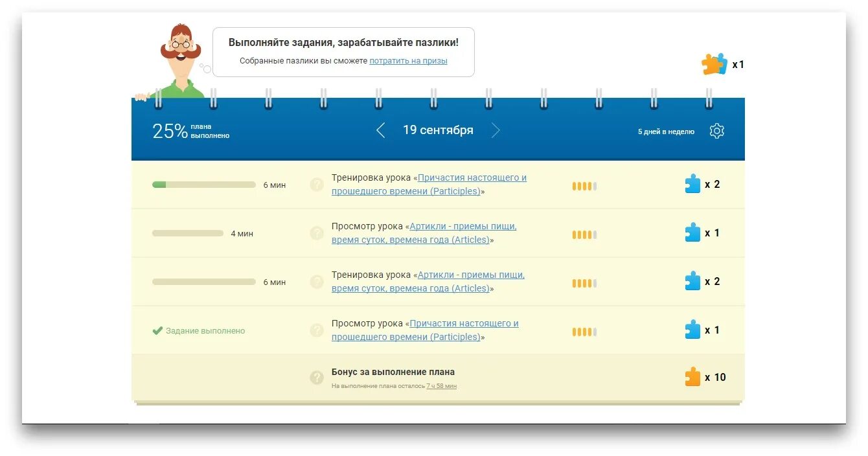868x456 pixels.
Task: Click blue puzzle icon of Articles viewing reward
Action: (x=693, y=233)
